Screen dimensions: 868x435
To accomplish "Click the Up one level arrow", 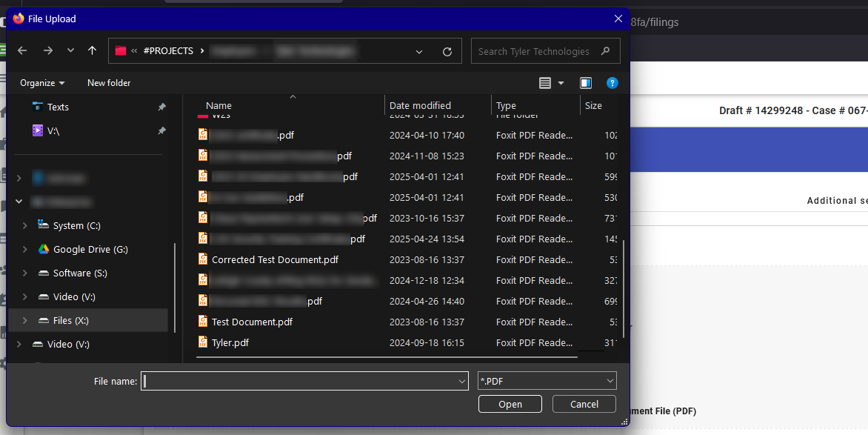I will point(92,51).
